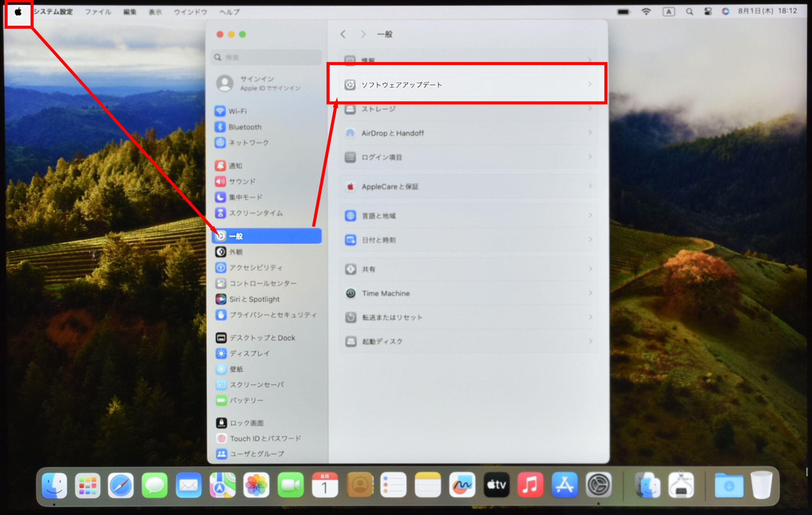The image size is (812, 515).
Task: Open the 起動ディスク row
Action: 468,342
